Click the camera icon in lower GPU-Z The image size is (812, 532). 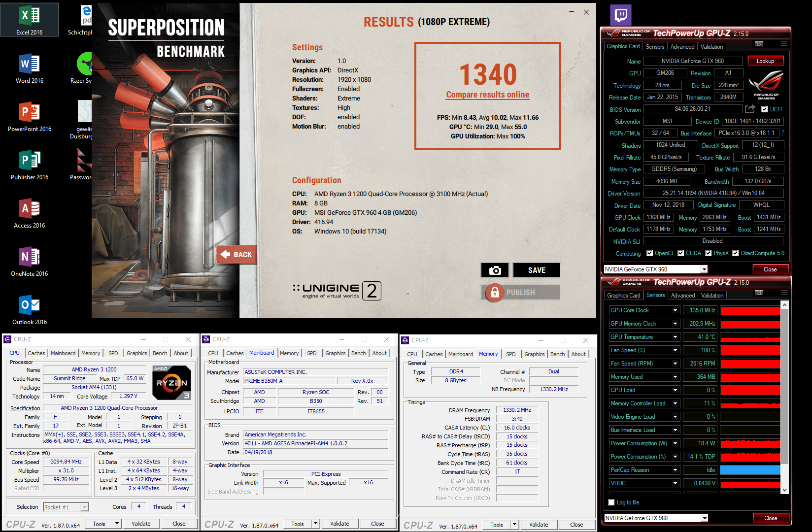(x=759, y=293)
